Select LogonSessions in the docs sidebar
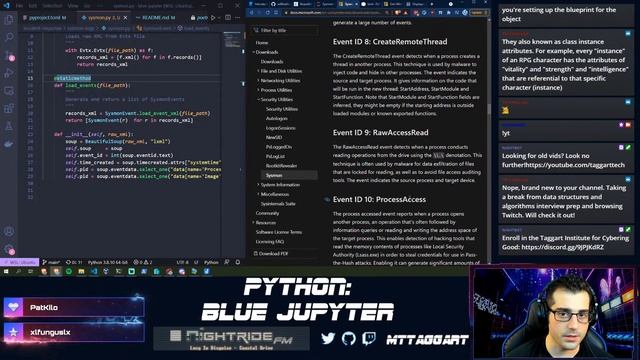Image resolution: width=640 pixels, height=360 pixels. coord(280,128)
